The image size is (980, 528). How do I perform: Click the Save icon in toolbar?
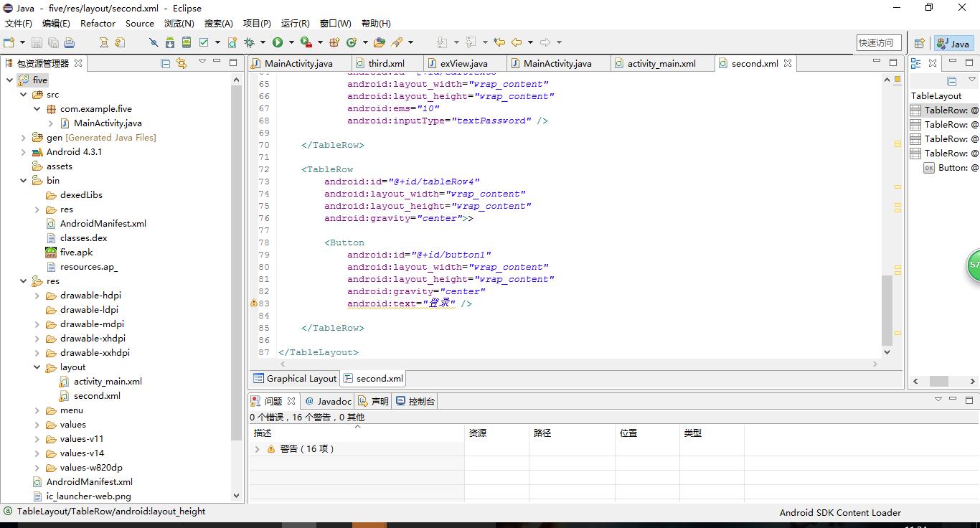pyautogui.click(x=37, y=42)
